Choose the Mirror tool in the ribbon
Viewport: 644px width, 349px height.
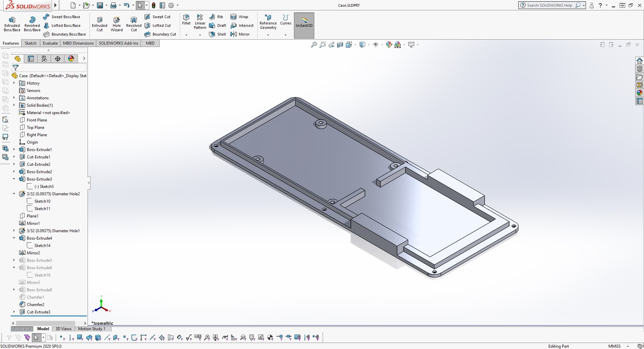[x=240, y=34]
